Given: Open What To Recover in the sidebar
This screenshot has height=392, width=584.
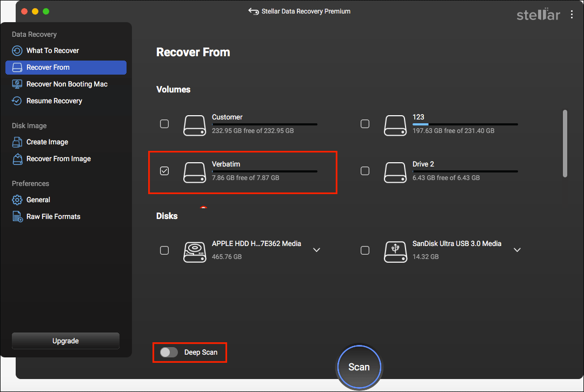Looking at the screenshot, I should point(66,51).
